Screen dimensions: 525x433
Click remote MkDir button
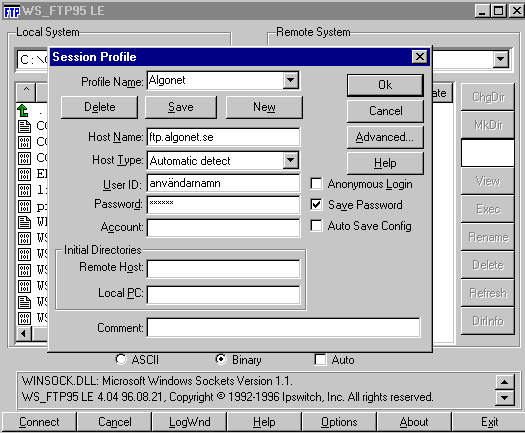488,125
